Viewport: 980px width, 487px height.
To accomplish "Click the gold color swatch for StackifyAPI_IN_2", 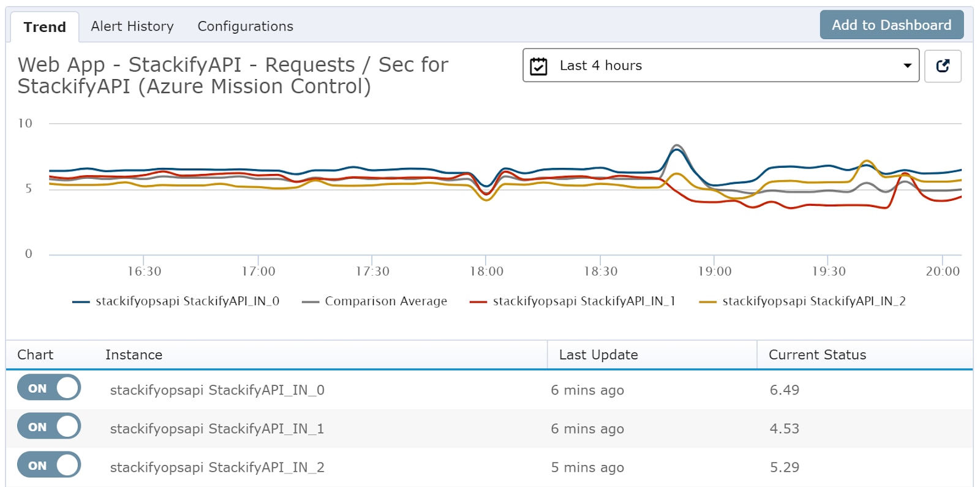I will 709,301.
